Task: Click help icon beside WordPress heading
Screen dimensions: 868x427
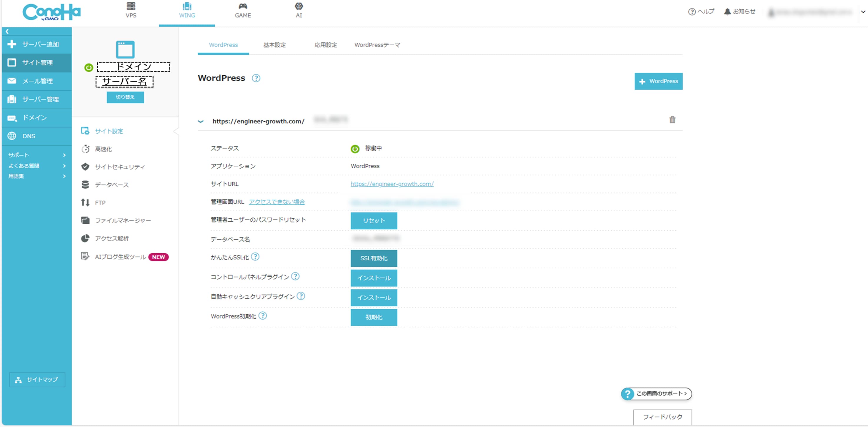Action: pyautogui.click(x=256, y=78)
